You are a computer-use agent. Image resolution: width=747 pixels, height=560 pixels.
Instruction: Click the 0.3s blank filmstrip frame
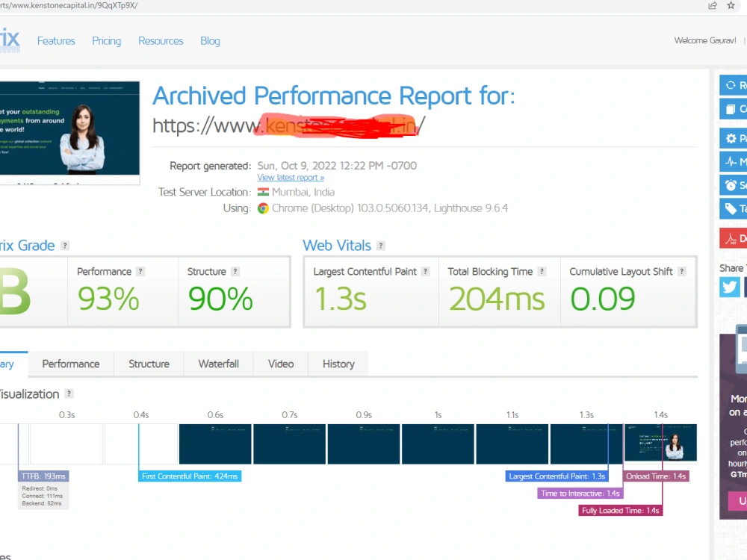tap(66, 444)
